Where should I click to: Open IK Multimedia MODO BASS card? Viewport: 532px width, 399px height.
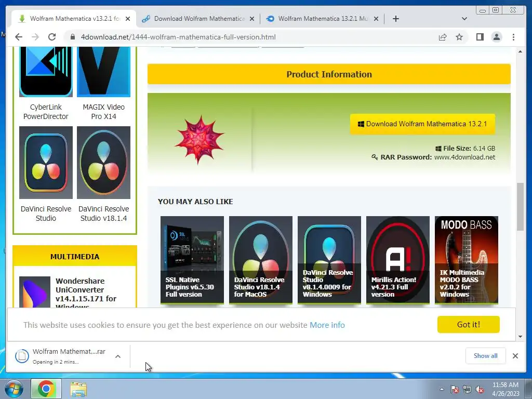click(x=466, y=260)
